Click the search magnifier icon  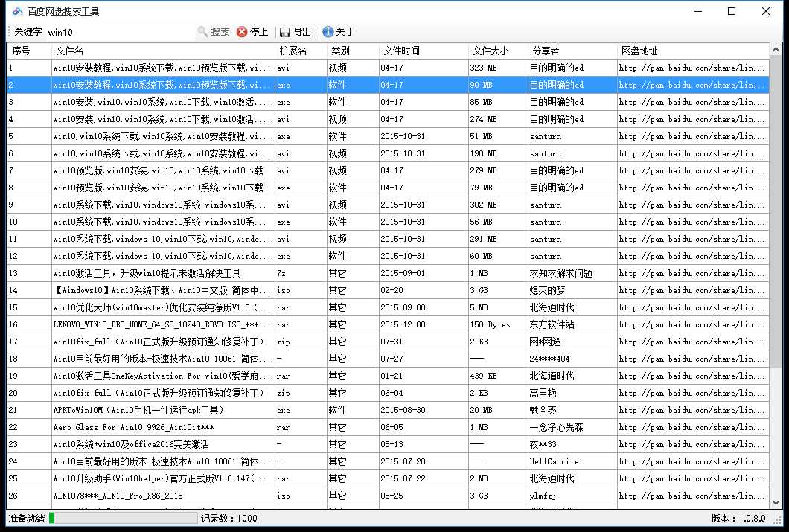pyautogui.click(x=202, y=32)
